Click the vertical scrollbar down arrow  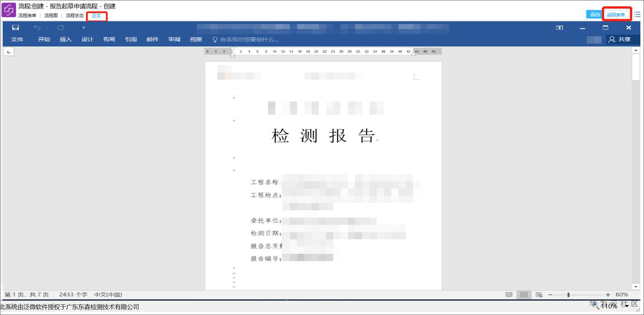coord(636,286)
